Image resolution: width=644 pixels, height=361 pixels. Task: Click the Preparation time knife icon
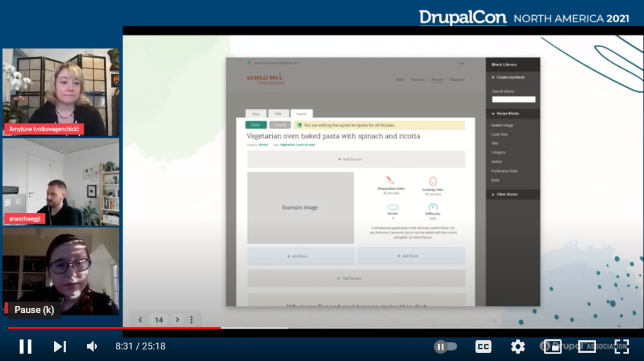390,180
